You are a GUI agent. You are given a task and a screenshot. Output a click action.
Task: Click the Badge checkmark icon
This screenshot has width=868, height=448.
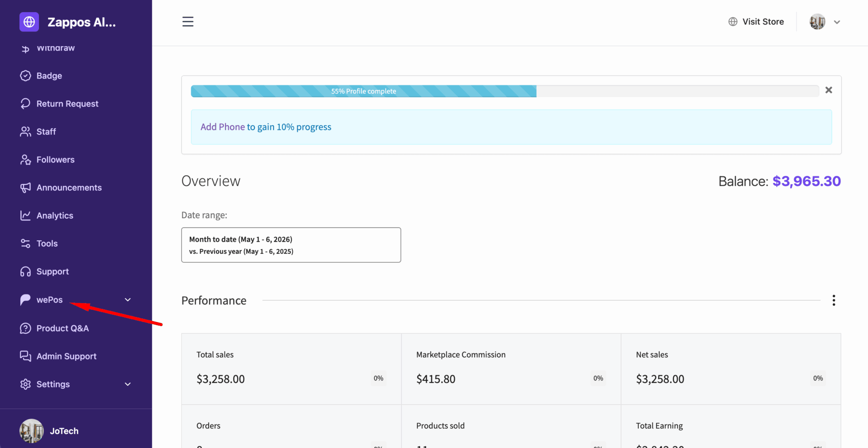tap(25, 76)
